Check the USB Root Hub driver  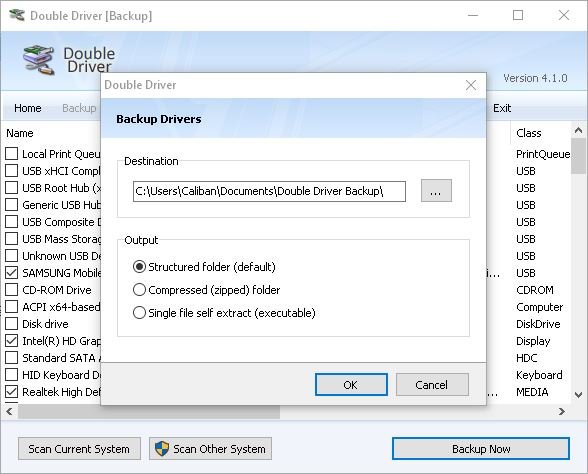click(x=12, y=188)
